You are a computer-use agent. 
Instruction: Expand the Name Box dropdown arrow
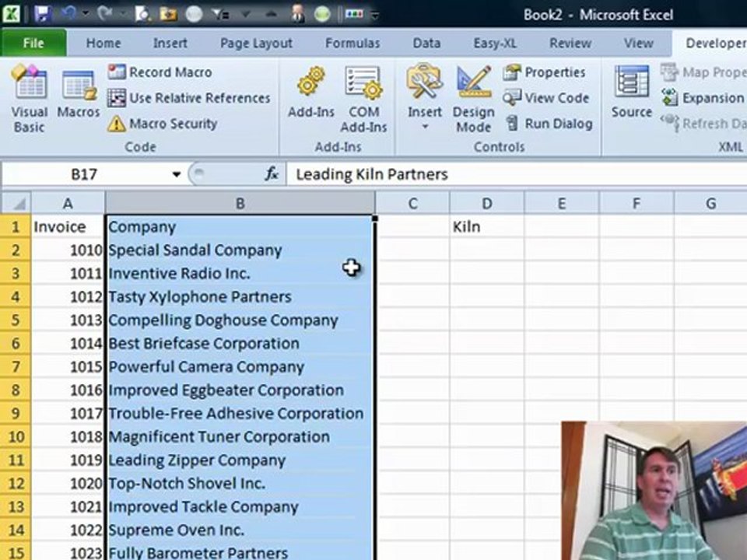[x=177, y=174]
